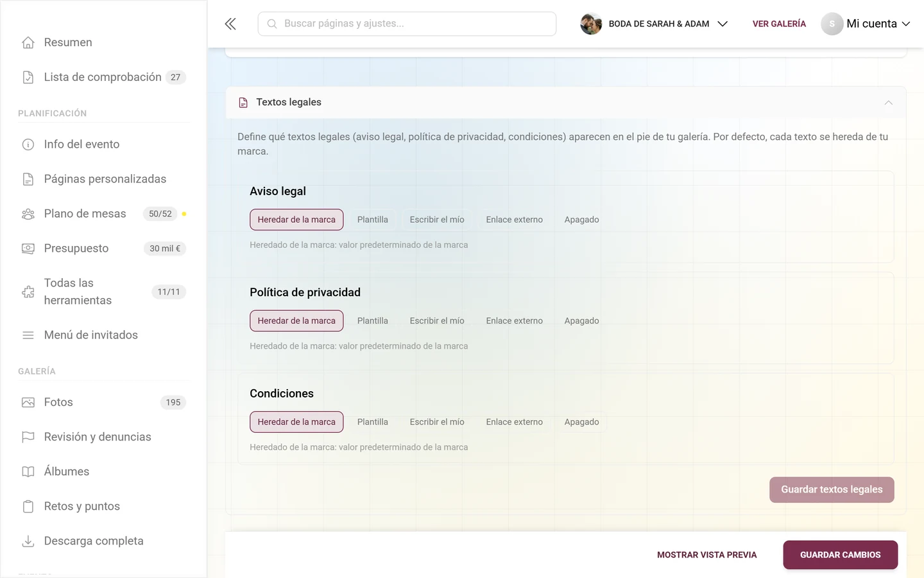The width and height of the screenshot is (924, 578).
Task: Click the Resumen home icon
Action: tap(28, 42)
